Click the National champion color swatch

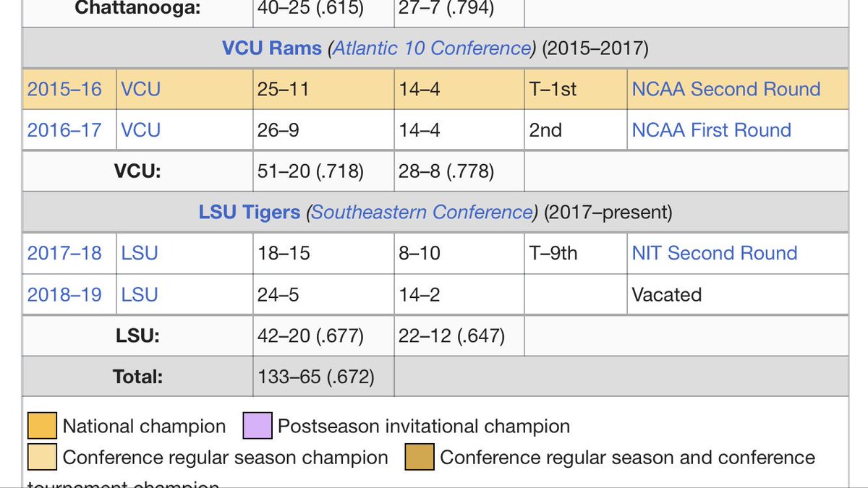[x=42, y=426]
